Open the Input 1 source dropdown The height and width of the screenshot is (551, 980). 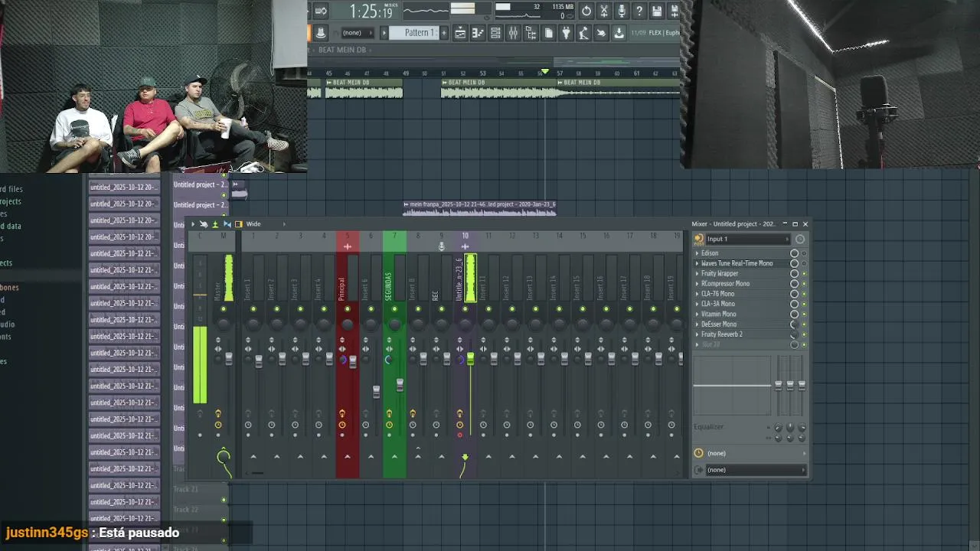click(746, 239)
